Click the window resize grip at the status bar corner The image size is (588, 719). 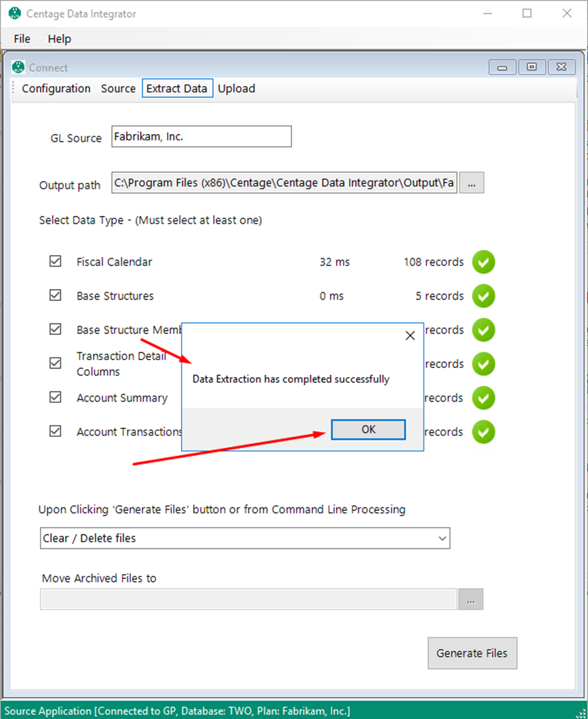581,712
